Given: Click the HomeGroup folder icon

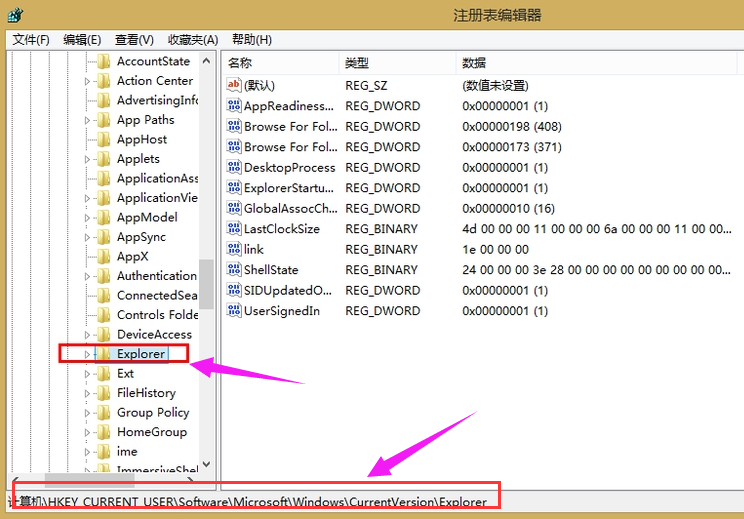Looking at the screenshot, I should pos(104,432).
